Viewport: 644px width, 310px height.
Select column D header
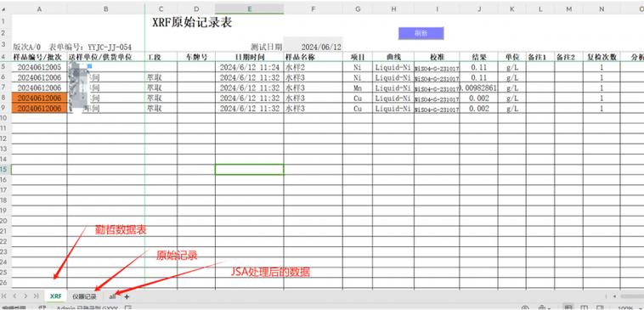(x=196, y=8)
